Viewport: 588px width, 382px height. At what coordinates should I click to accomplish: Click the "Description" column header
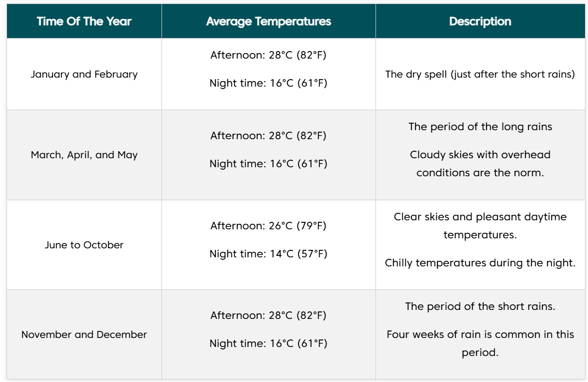(x=480, y=22)
